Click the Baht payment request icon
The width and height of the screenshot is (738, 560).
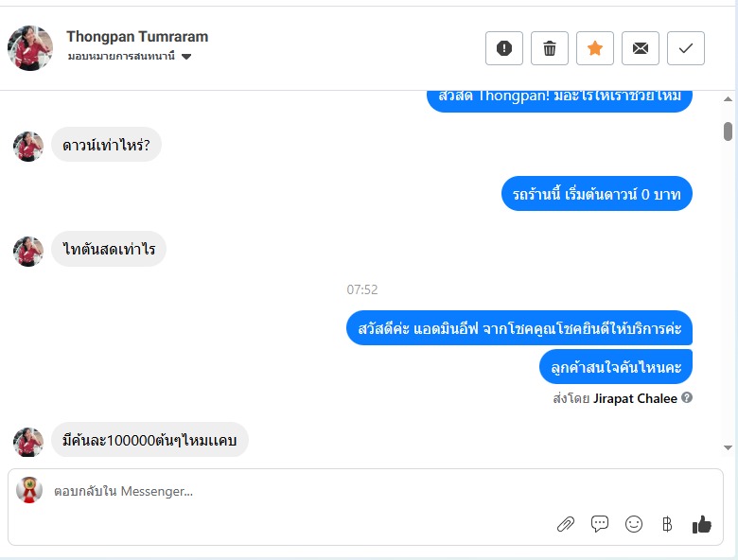(x=667, y=524)
